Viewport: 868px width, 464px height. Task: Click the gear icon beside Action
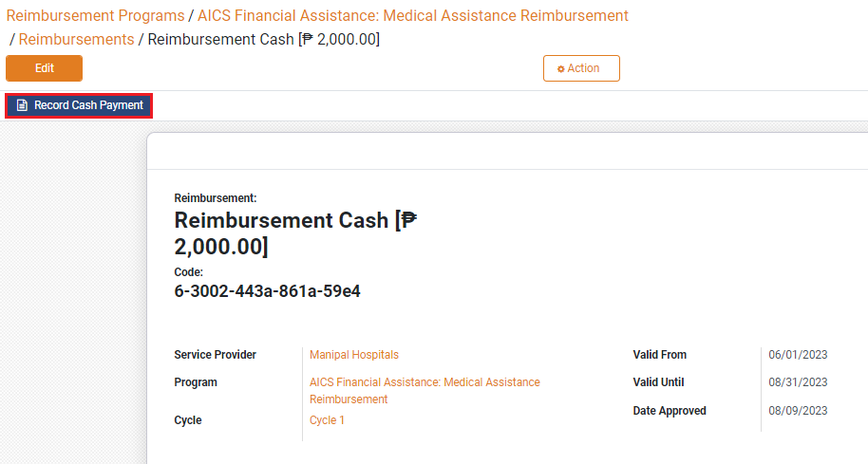click(560, 69)
